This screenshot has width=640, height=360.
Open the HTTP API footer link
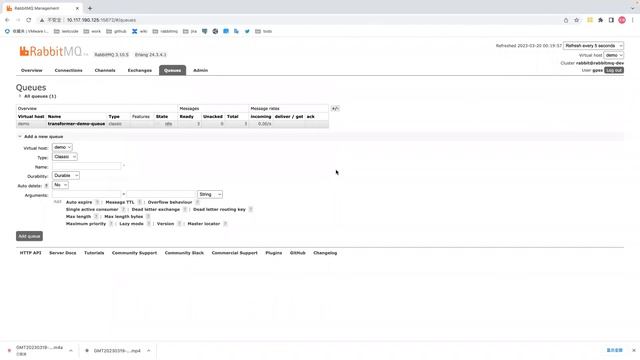[x=31, y=253]
